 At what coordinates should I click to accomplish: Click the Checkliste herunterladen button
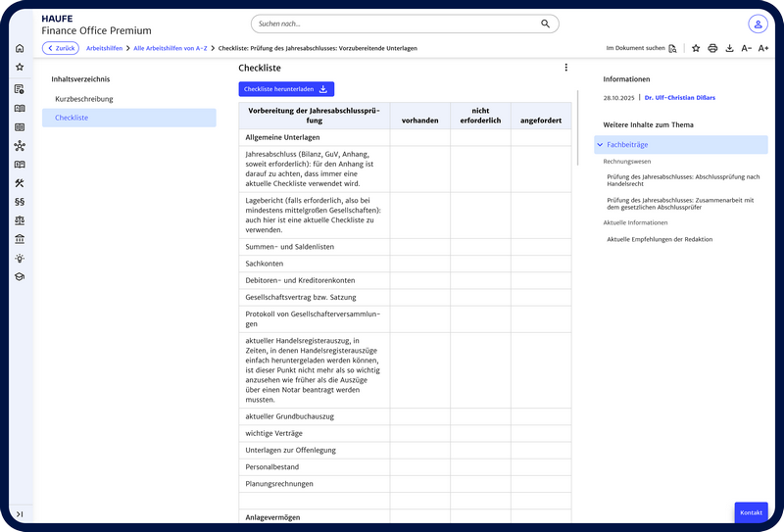click(x=286, y=89)
